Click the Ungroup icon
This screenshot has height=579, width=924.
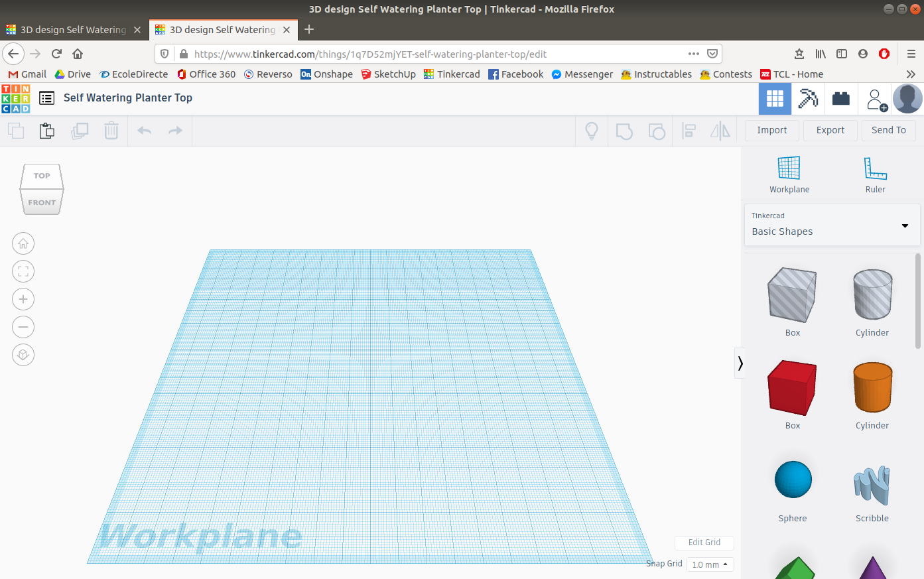[x=657, y=131]
